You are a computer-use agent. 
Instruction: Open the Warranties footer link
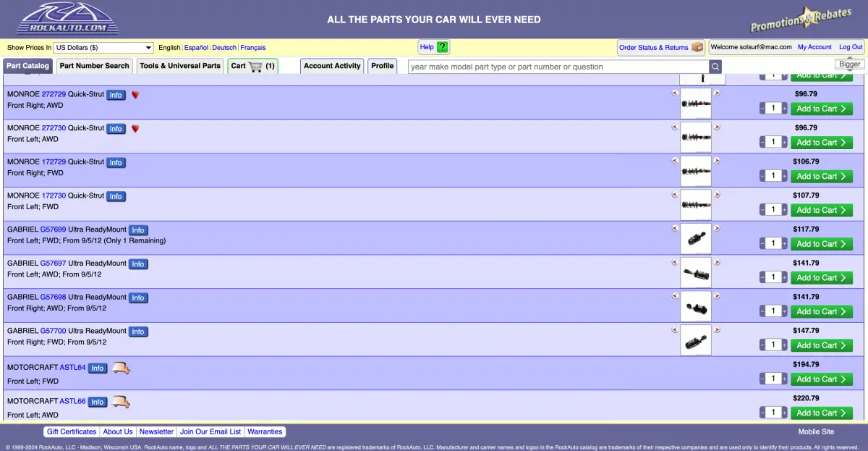(x=265, y=432)
